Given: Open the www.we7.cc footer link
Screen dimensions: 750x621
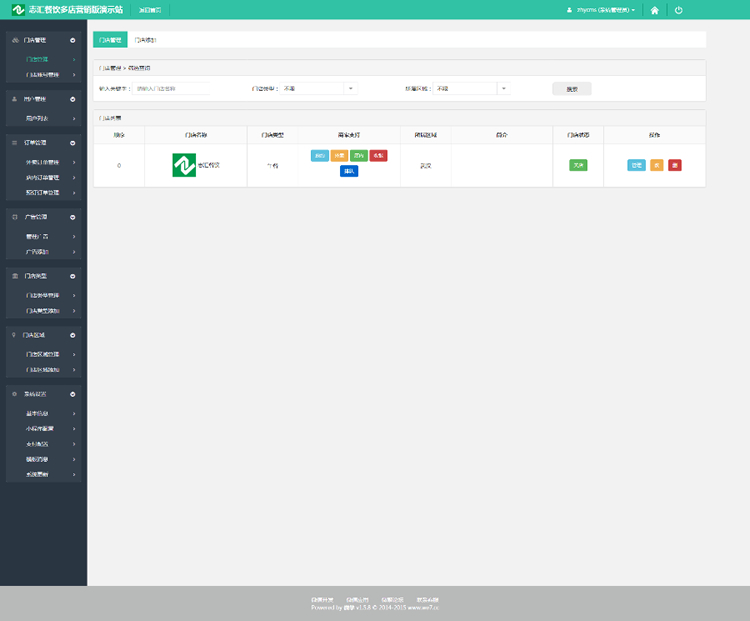Looking at the screenshot, I should point(423,607).
